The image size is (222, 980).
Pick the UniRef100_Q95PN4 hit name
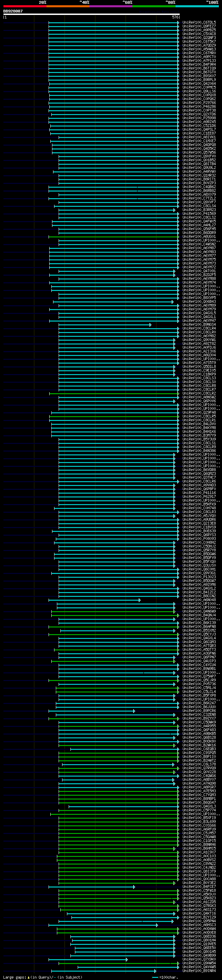click(x=199, y=921)
